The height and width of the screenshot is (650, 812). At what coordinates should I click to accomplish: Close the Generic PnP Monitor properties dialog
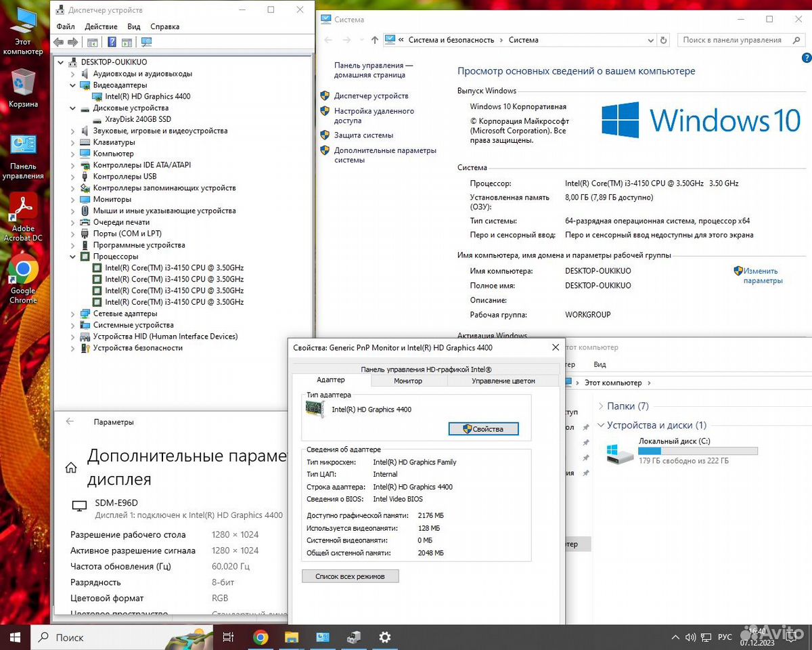click(556, 347)
